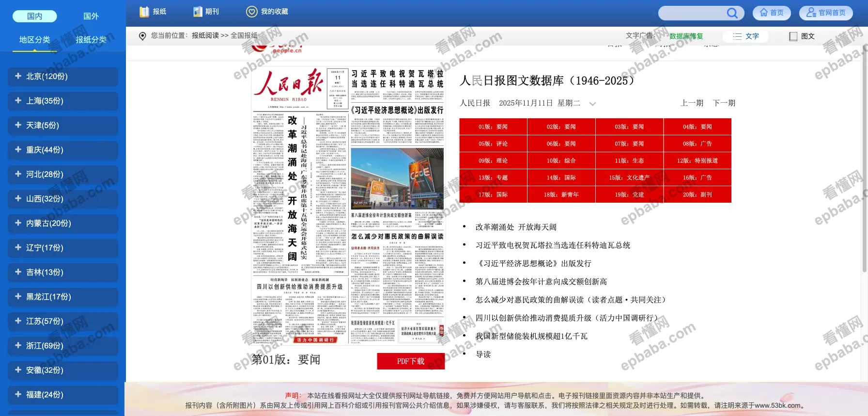Expand 北京(120份) region
This screenshot has width=868, height=416.
point(63,77)
